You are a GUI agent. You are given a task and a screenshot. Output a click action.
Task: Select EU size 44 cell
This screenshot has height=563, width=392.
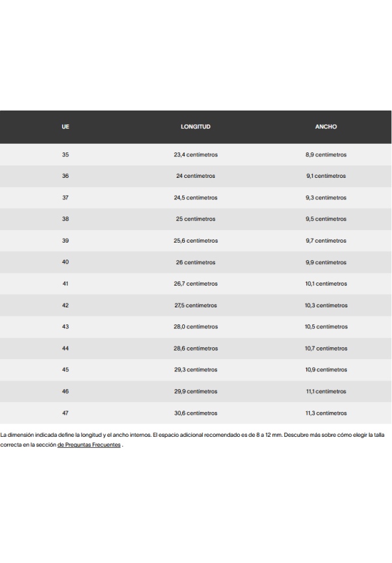[x=65, y=349]
